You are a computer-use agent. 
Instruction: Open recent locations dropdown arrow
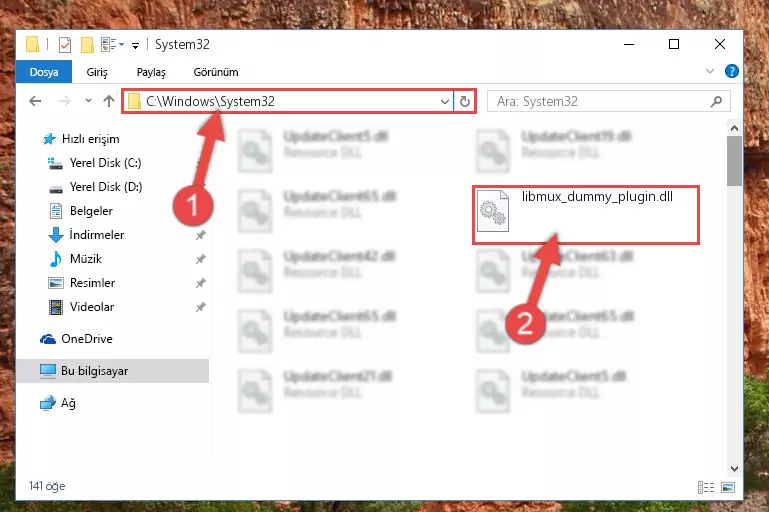point(88,101)
